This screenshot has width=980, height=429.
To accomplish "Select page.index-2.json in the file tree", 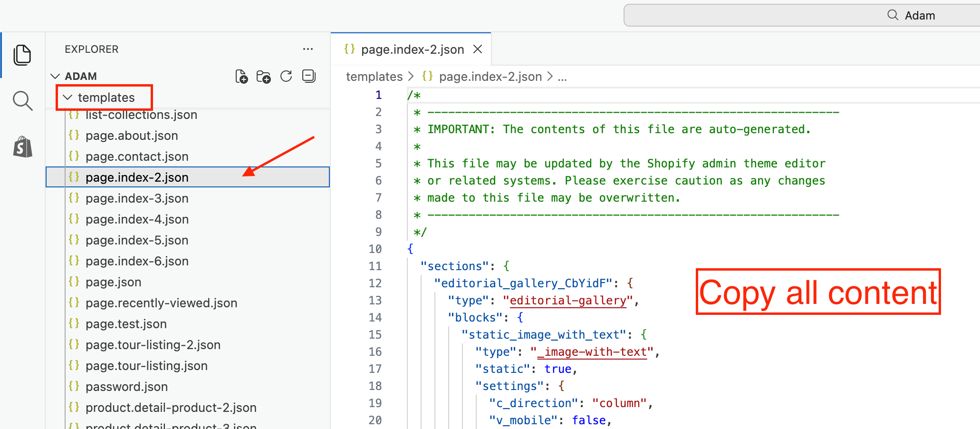I will (188, 177).
